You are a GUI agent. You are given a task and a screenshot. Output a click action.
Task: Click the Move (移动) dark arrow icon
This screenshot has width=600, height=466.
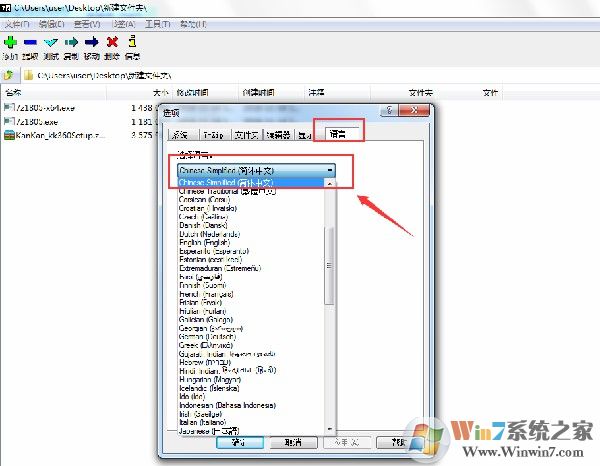(91, 42)
